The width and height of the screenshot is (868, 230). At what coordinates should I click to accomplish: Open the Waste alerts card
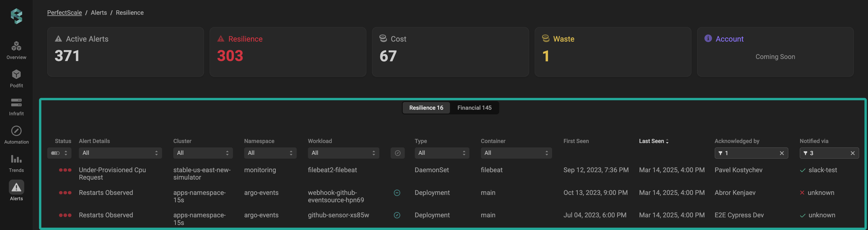613,52
